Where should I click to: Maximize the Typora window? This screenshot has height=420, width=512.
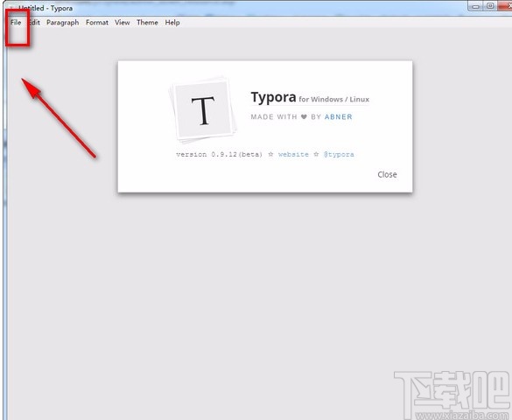[490, 6]
